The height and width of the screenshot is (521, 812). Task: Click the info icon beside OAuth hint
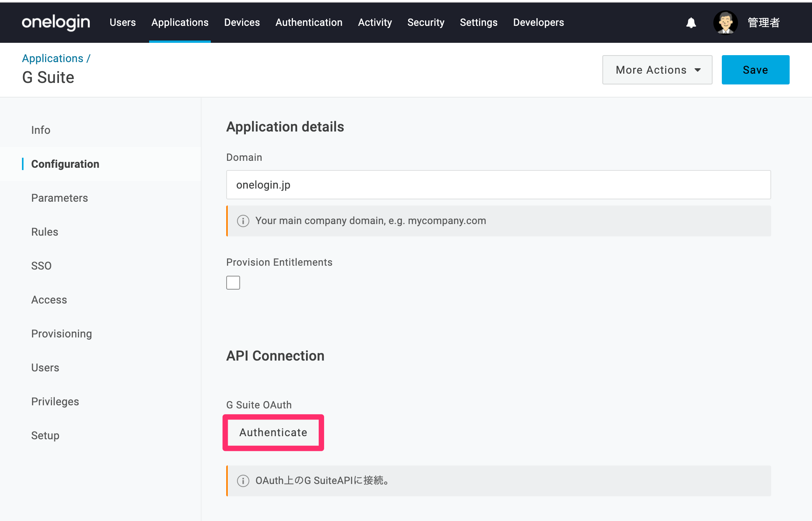tap(243, 481)
